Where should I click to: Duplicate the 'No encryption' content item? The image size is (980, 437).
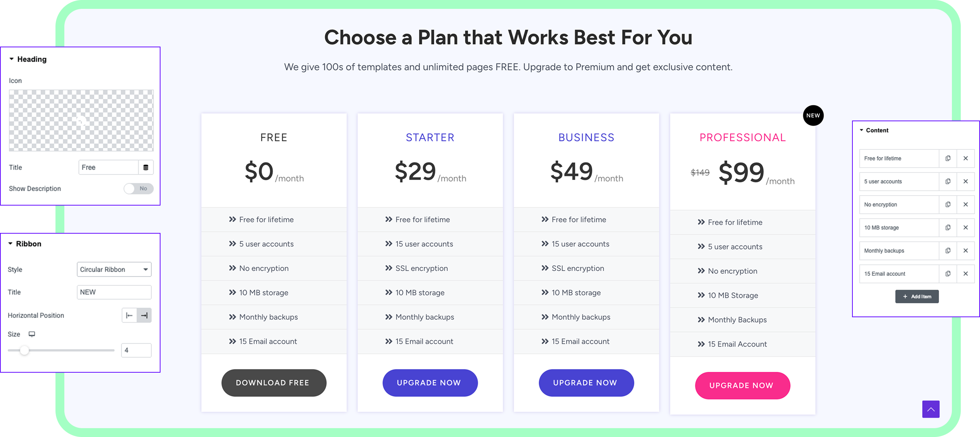[x=948, y=204]
